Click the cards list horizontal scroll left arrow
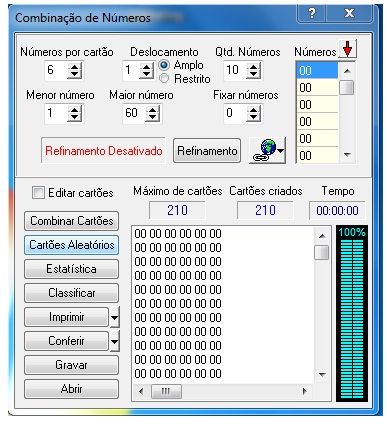Screen dimensions: 387x424 [x=141, y=391]
